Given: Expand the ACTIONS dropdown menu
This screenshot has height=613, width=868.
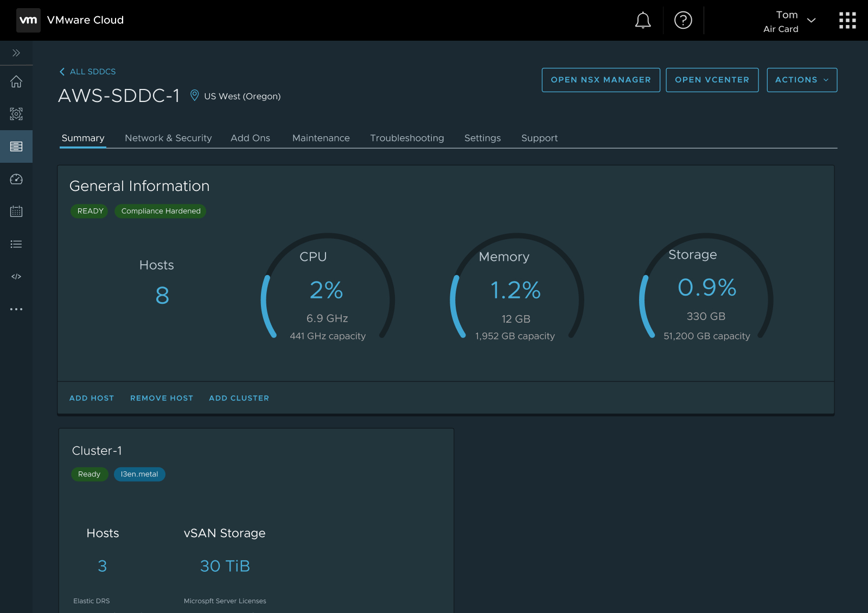Looking at the screenshot, I should click(x=802, y=80).
